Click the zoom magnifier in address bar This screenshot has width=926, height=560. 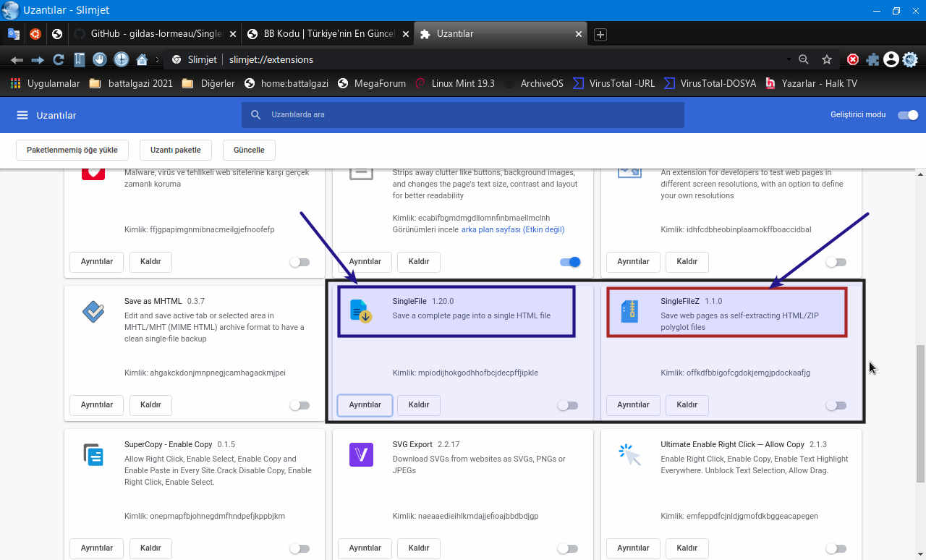click(804, 59)
